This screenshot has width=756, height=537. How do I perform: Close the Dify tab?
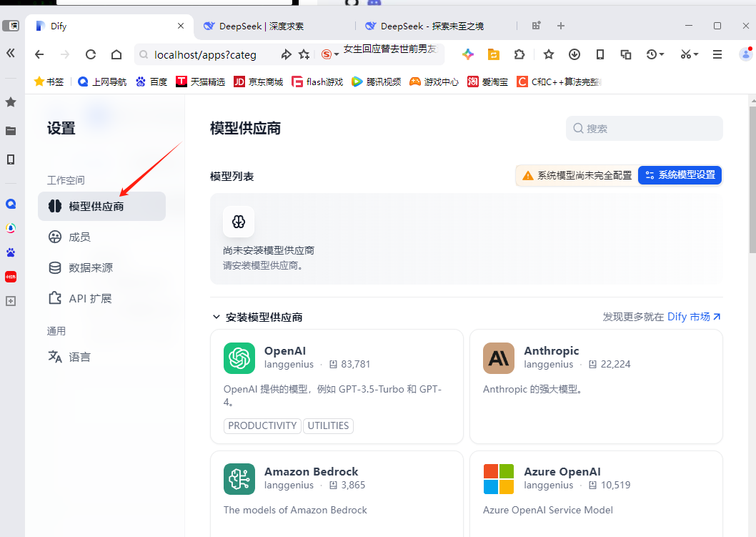coord(181,26)
